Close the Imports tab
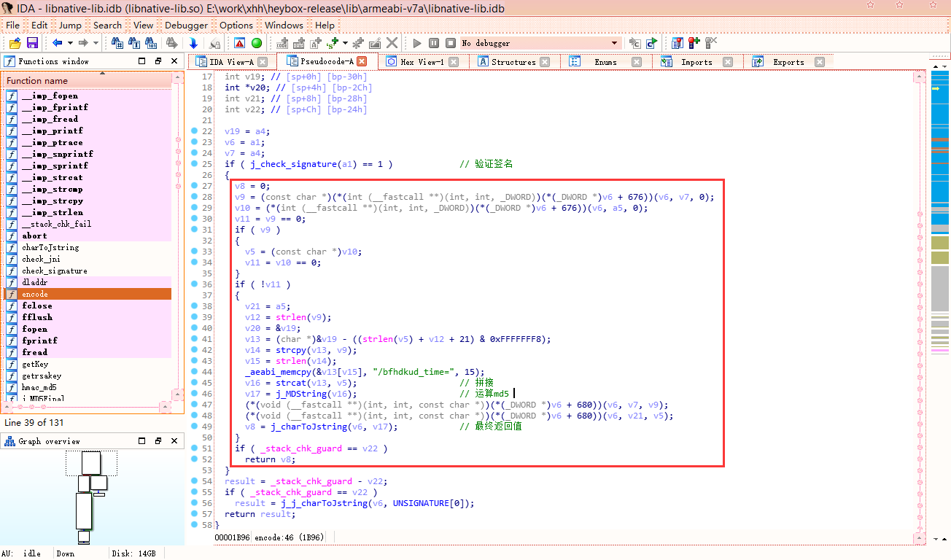 pos(728,62)
